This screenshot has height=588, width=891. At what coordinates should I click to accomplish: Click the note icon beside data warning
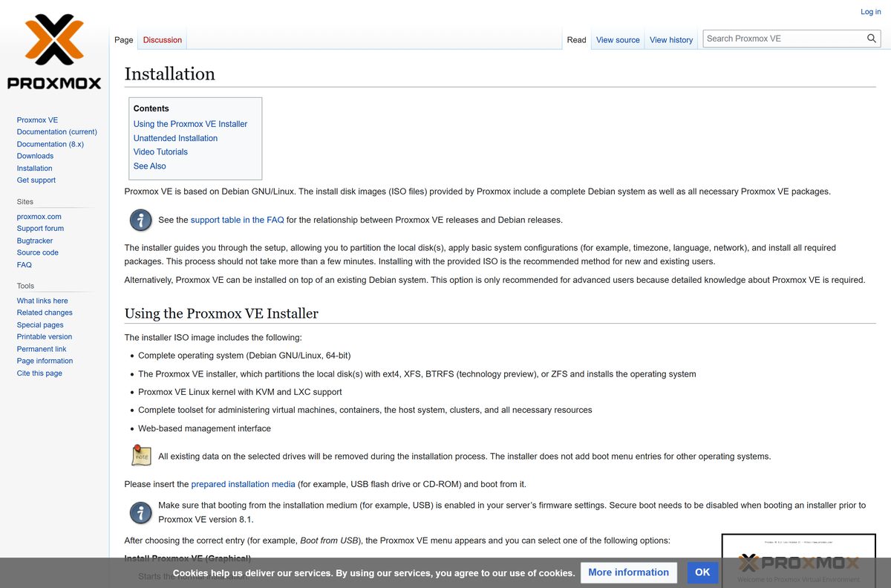[x=141, y=454]
